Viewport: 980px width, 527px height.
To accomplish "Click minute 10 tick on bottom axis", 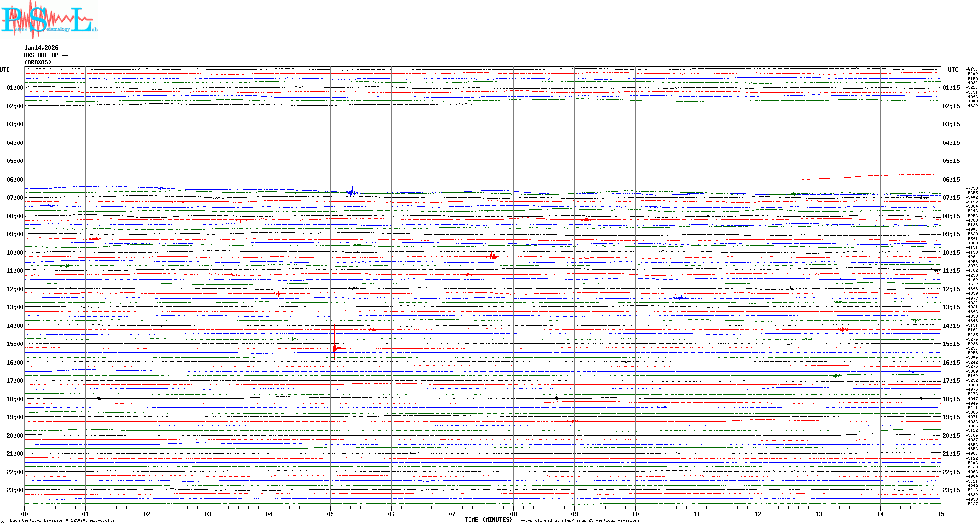I will pyautogui.click(x=635, y=514).
